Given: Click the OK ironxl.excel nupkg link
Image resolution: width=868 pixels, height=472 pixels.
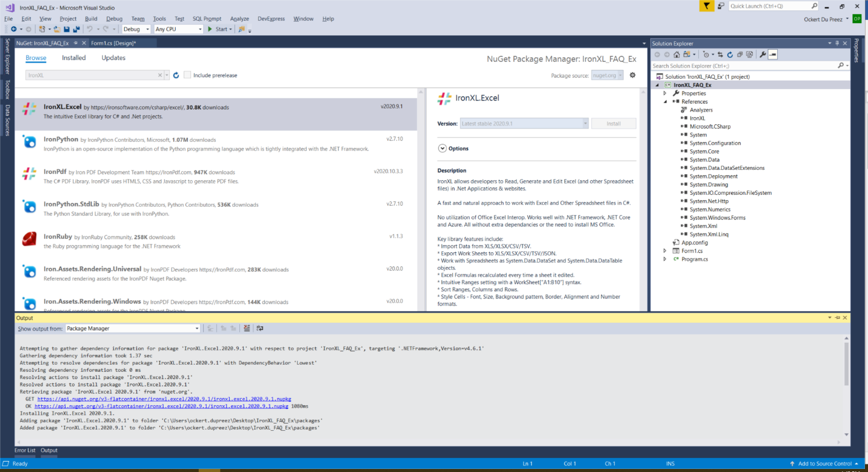Looking at the screenshot, I should 161,406.
